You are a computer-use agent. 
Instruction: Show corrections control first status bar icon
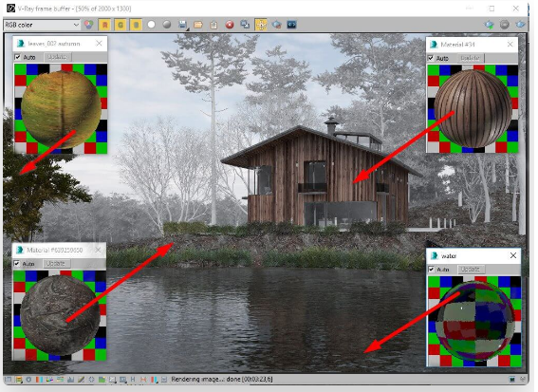click(x=9, y=380)
